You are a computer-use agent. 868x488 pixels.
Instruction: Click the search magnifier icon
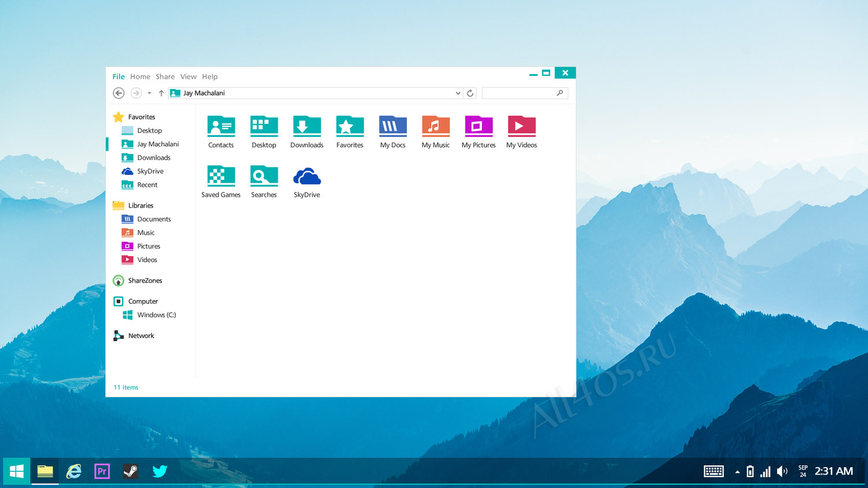pos(560,93)
